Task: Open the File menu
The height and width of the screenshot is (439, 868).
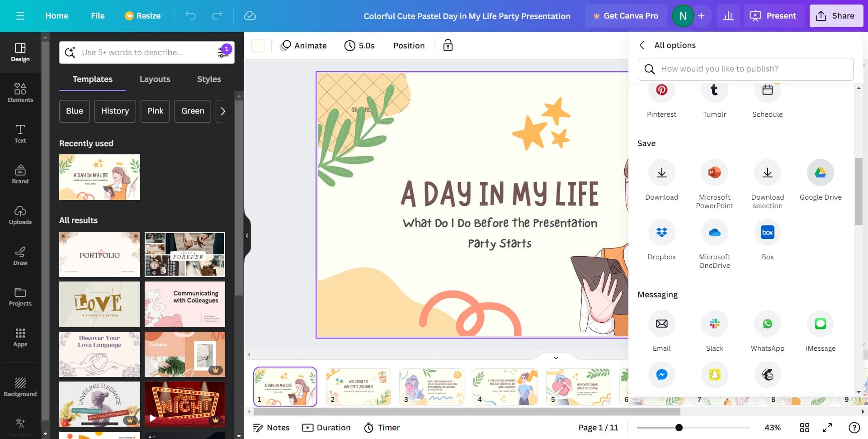Action: (98, 16)
